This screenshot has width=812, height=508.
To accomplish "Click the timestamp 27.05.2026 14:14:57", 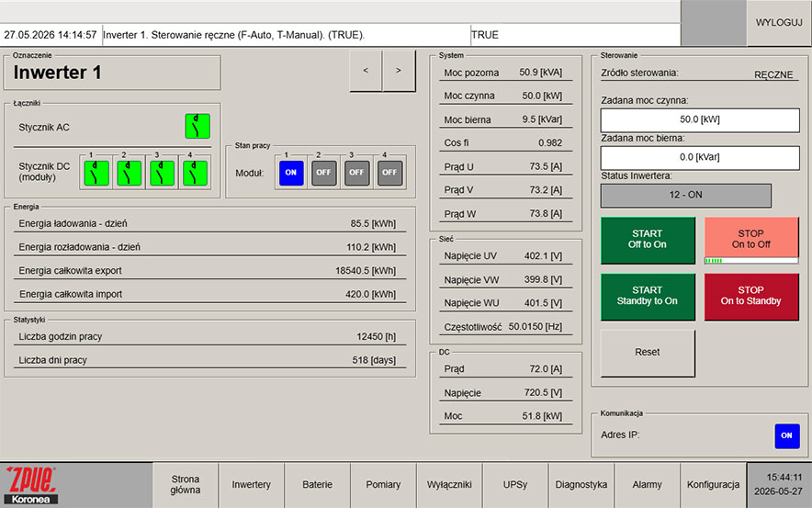I will pyautogui.click(x=51, y=35).
